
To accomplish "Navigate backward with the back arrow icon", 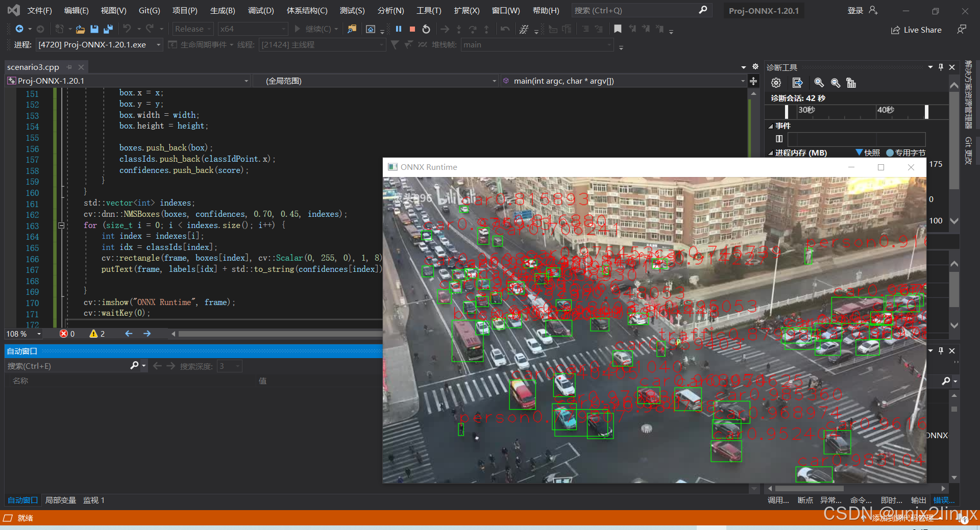I will coord(19,29).
